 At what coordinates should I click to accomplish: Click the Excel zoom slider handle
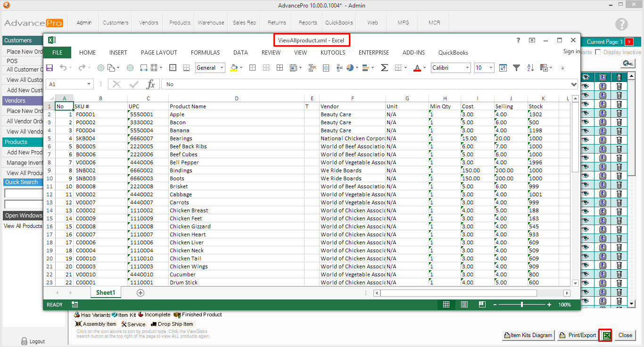521,305
